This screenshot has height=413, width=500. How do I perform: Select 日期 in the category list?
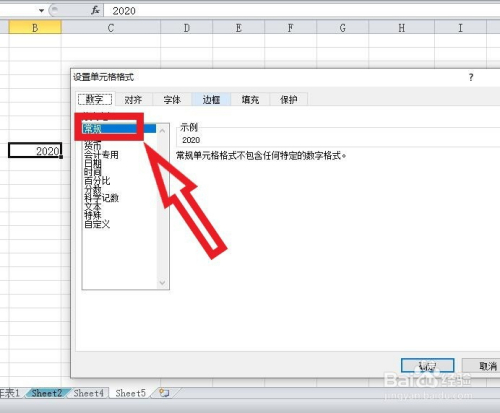[x=93, y=163]
